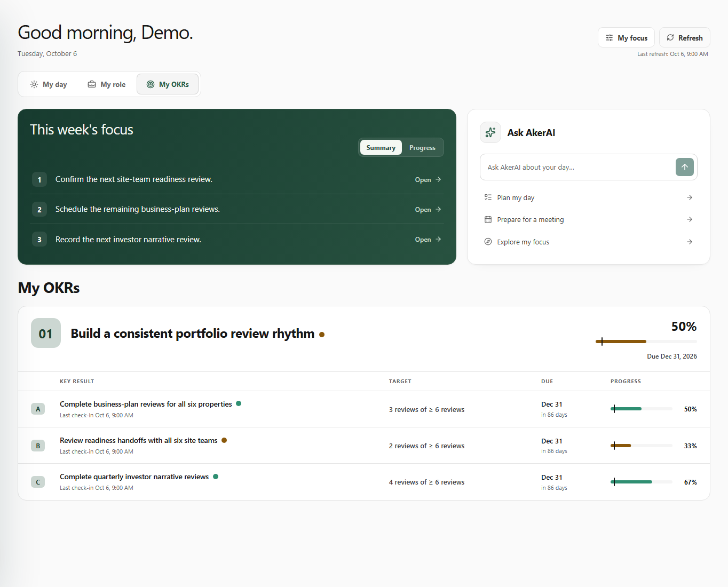The height and width of the screenshot is (587, 728).
Task: Click the letter A key result badge
Action: (38, 409)
